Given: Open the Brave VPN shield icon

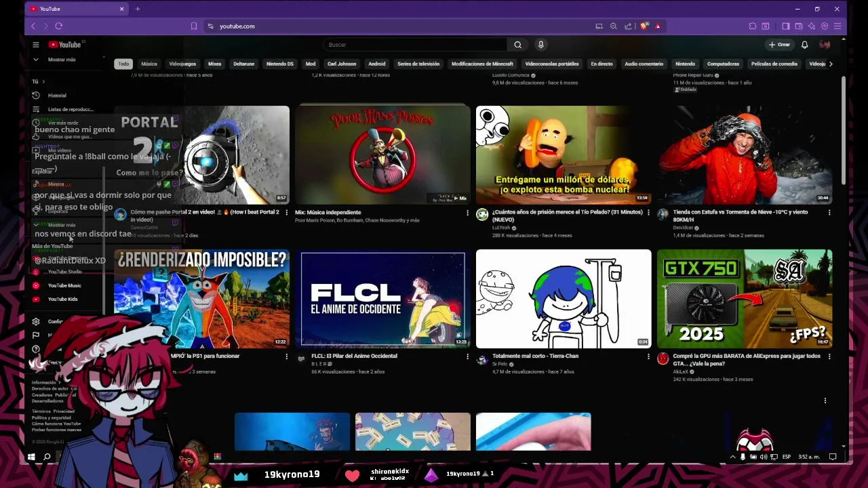Looking at the screenshot, I should pyautogui.click(x=825, y=26).
